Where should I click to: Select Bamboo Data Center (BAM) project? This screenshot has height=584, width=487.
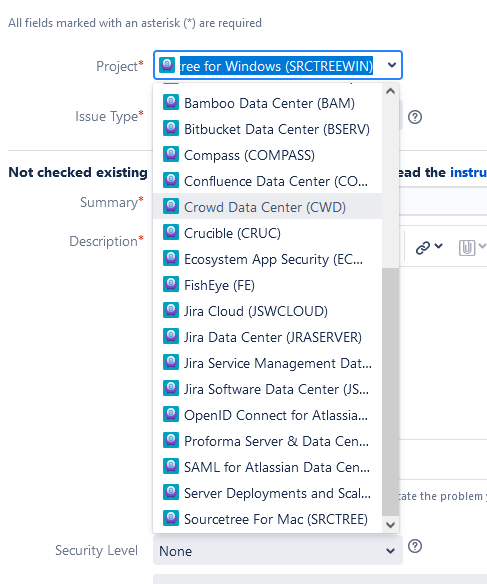point(267,103)
